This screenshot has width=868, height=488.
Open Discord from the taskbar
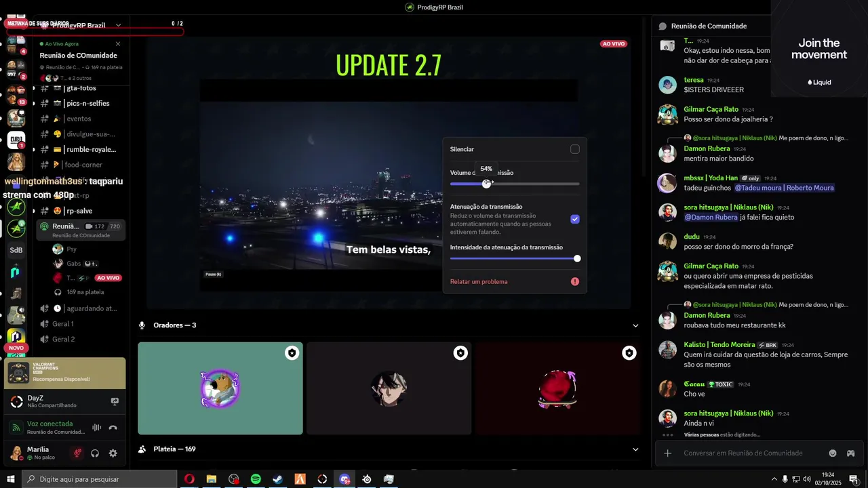[344, 479]
